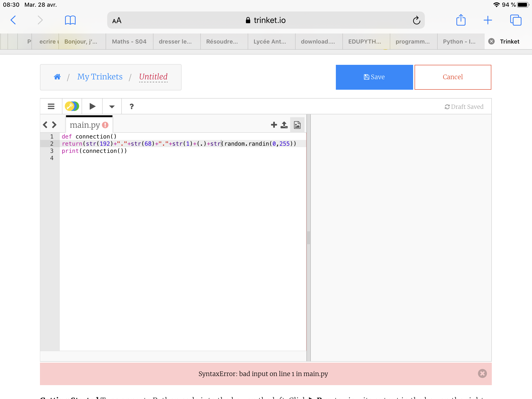Viewport: 532px width, 399px height.
Task: Dismiss the SyntaxError message
Action: pos(482,373)
